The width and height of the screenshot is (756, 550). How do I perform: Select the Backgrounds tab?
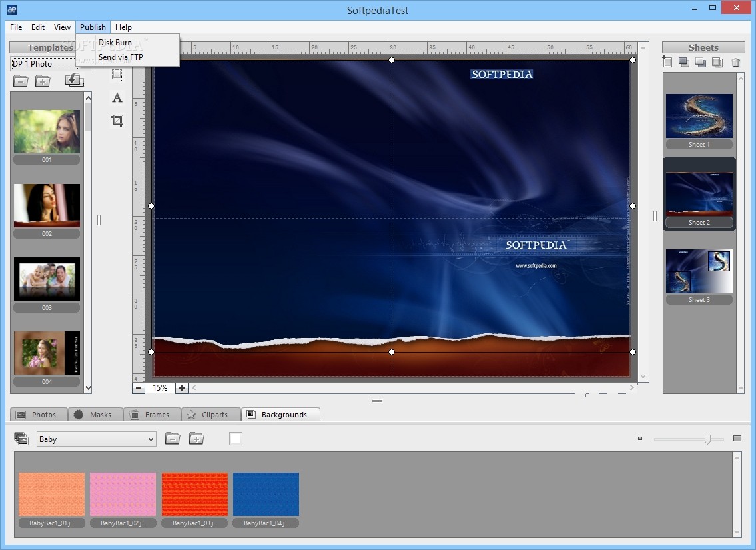tap(280, 415)
